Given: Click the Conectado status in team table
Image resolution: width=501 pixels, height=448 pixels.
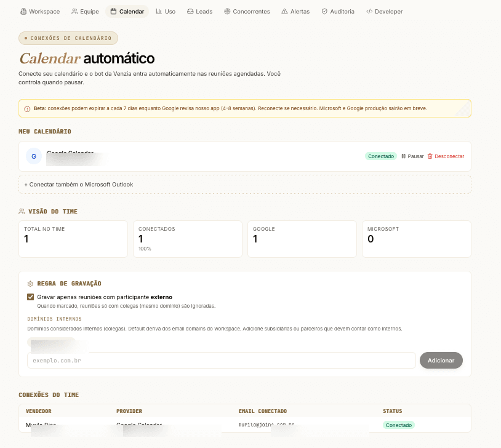Looking at the screenshot, I should pyautogui.click(x=398, y=425).
